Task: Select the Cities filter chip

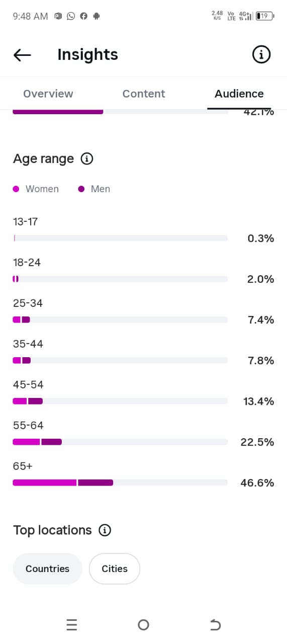Action: (x=115, y=569)
